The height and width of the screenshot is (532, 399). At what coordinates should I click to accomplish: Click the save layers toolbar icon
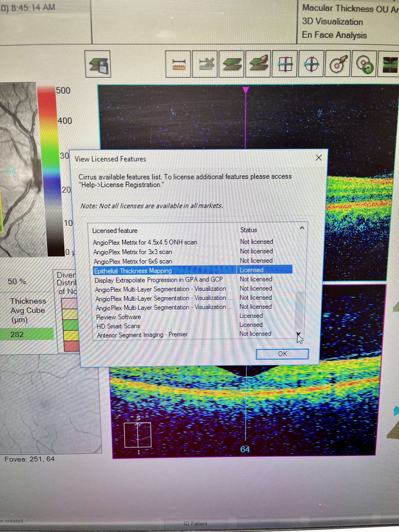point(98,64)
